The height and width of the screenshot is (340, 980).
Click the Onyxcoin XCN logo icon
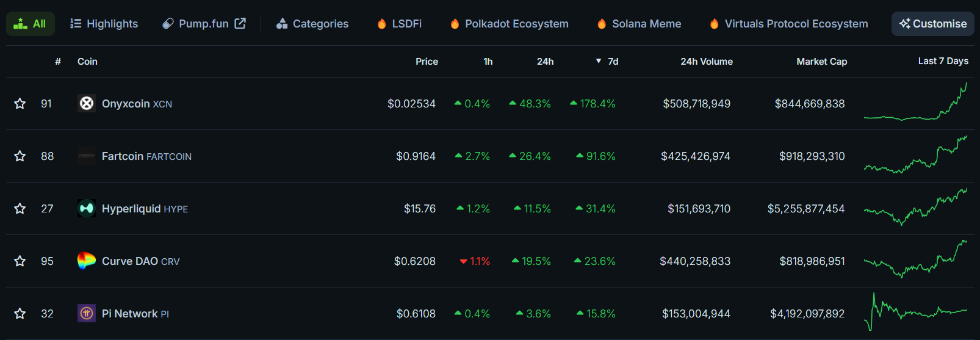(x=87, y=104)
